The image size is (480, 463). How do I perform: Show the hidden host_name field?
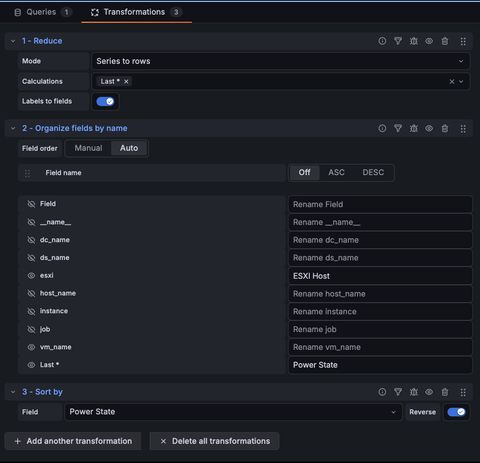click(31, 293)
